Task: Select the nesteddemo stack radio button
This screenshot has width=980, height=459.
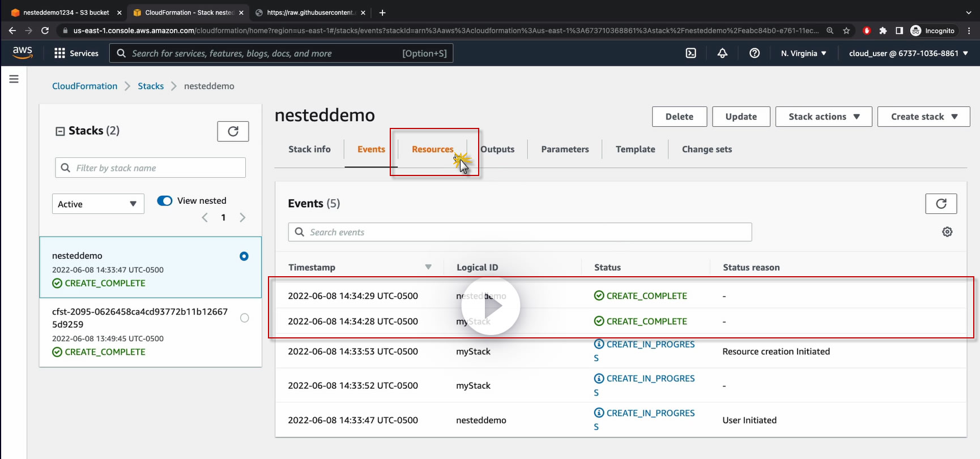Action: pos(244,256)
